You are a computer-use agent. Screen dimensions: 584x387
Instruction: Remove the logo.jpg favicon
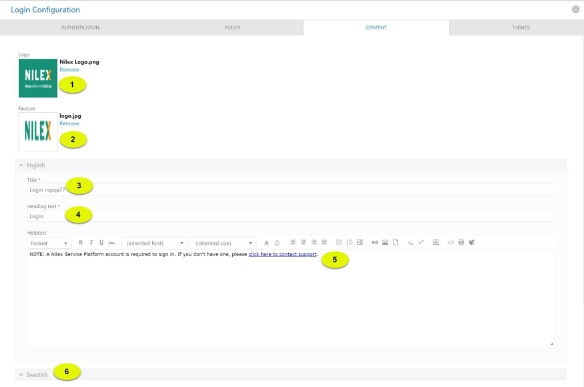pyautogui.click(x=69, y=123)
